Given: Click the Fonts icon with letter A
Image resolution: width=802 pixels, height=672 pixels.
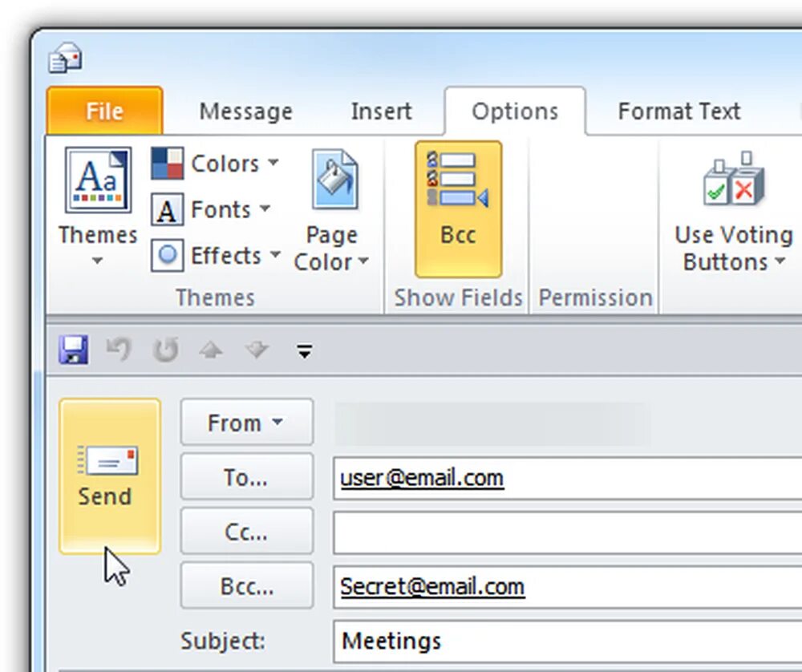Looking at the screenshot, I should [x=166, y=210].
